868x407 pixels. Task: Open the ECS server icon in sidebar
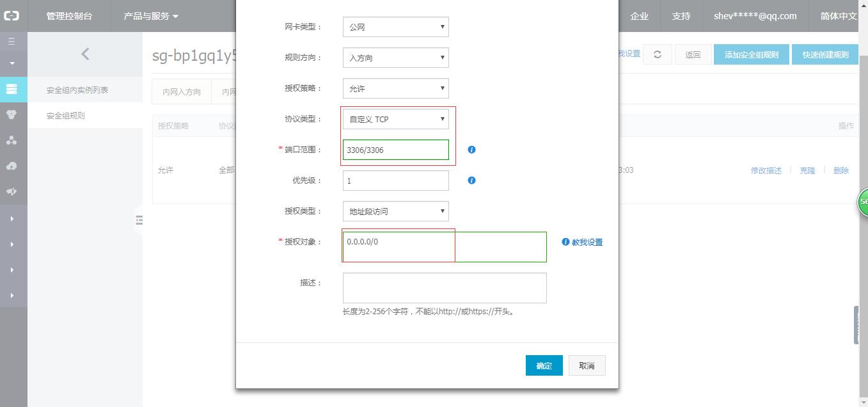click(x=12, y=90)
